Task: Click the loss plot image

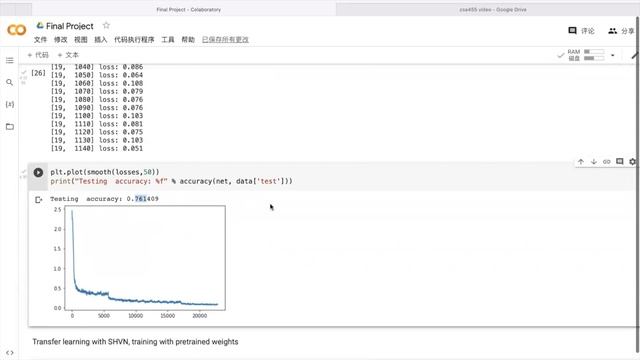Action: point(138,262)
